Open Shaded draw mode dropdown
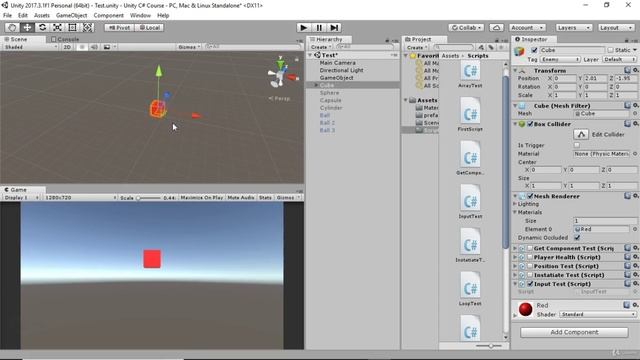Screen dimensions: 640x360 coord(31,47)
